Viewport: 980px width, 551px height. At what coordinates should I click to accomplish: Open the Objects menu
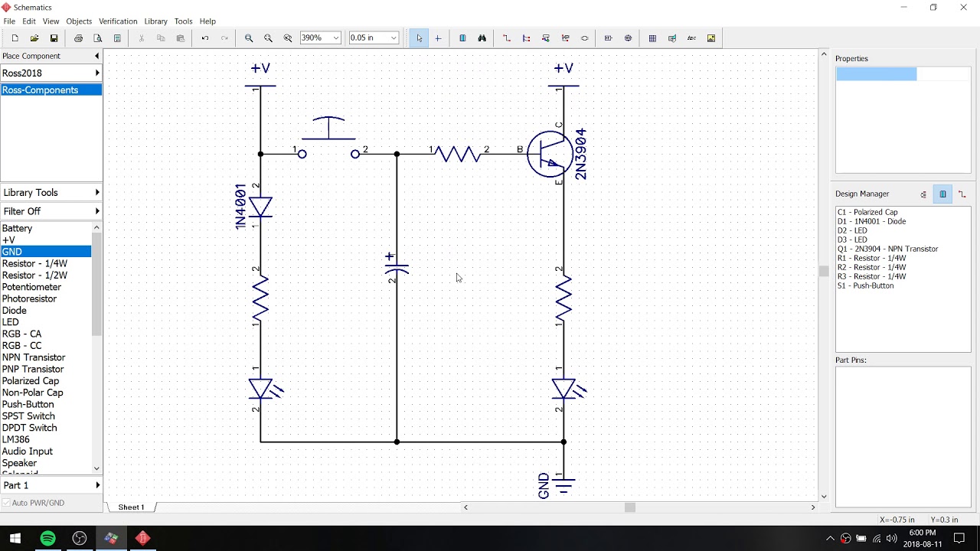click(79, 21)
